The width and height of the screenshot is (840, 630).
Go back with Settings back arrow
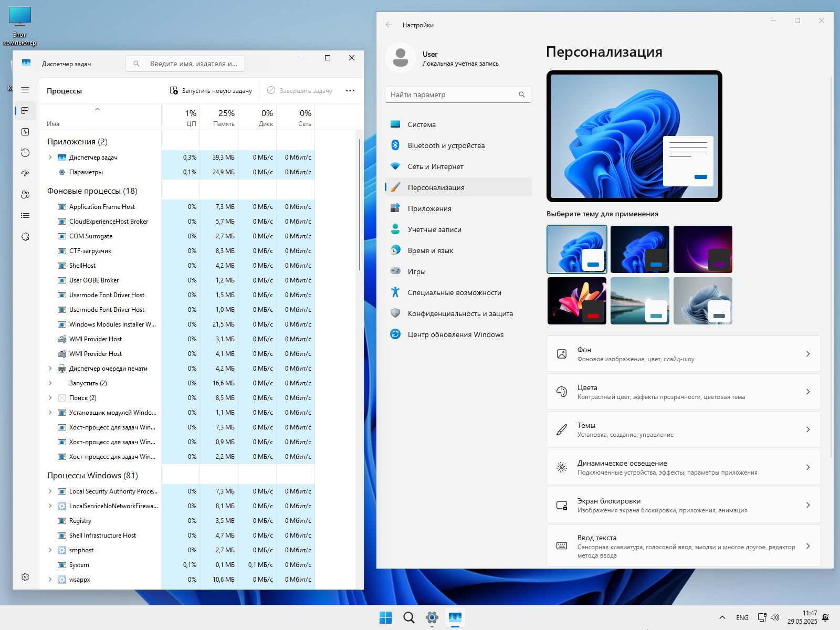click(x=389, y=25)
